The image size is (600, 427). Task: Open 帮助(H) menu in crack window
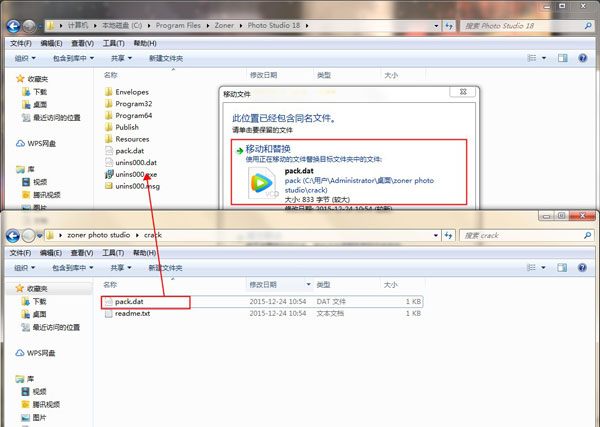144,253
